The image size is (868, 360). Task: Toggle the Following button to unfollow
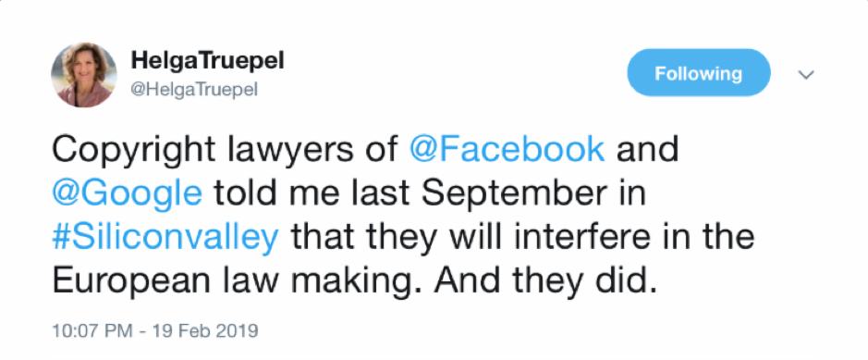click(x=699, y=73)
